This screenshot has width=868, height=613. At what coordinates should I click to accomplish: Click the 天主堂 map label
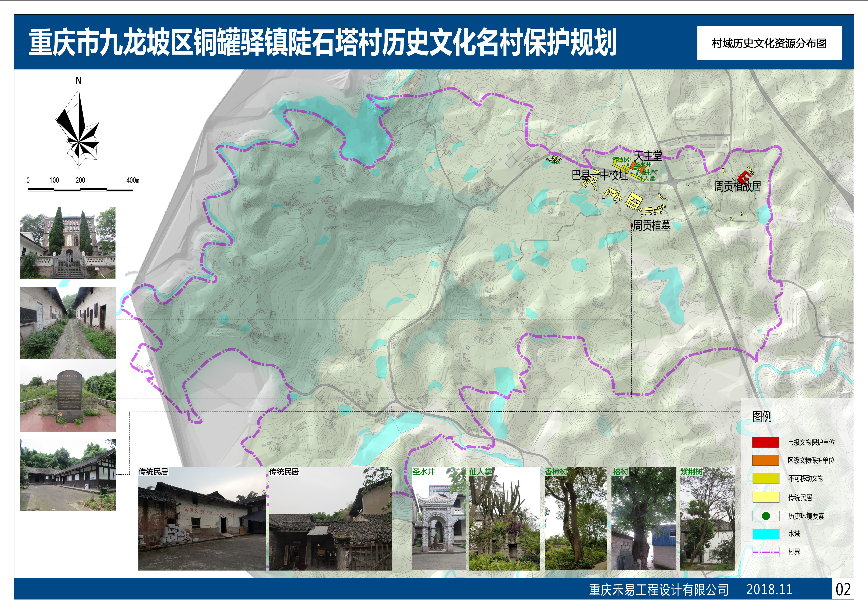(x=648, y=156)
